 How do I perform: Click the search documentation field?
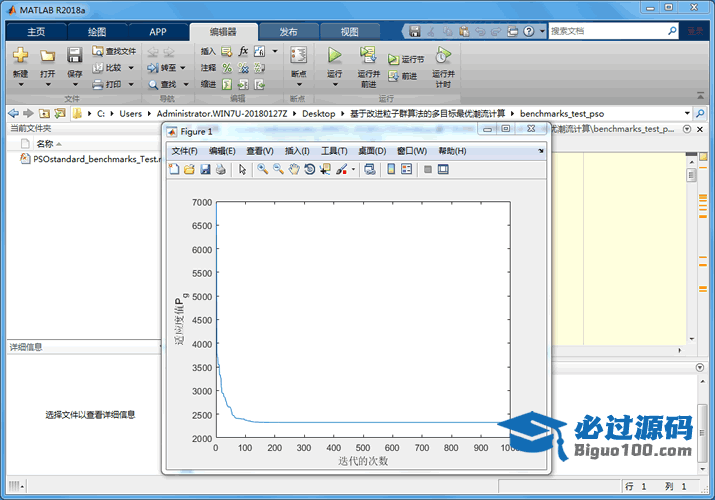[608, 31]
